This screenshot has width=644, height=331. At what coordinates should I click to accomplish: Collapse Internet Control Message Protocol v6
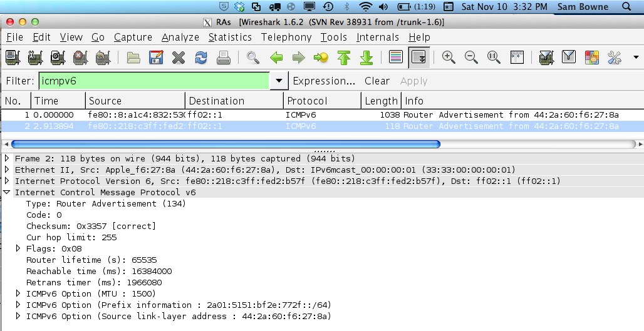coord(6,192)
